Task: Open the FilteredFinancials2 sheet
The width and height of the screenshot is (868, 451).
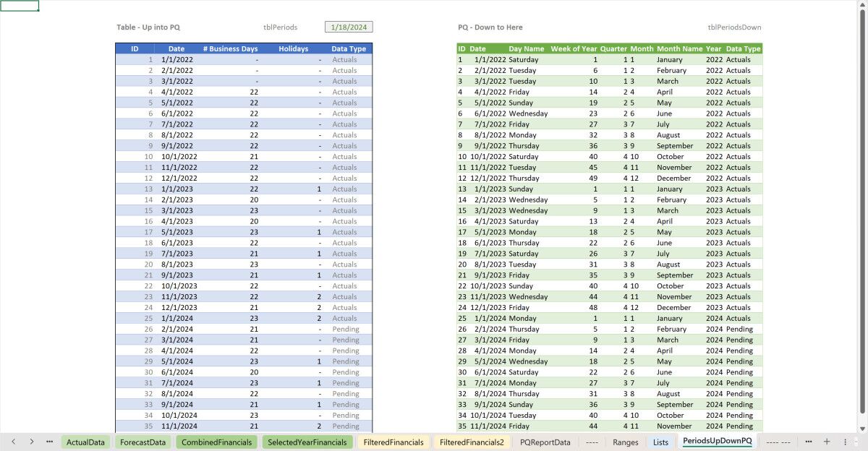Action: click(x=472, y=442)
